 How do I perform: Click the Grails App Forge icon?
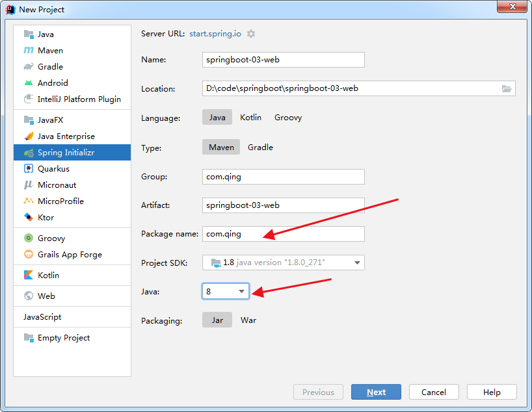[x=29, y=254]
